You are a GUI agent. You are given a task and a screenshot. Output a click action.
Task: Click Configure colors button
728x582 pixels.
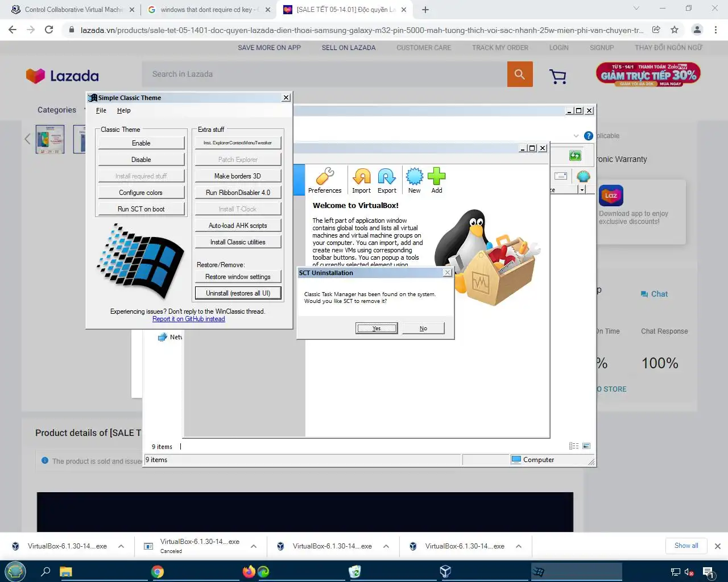[141, 193]
